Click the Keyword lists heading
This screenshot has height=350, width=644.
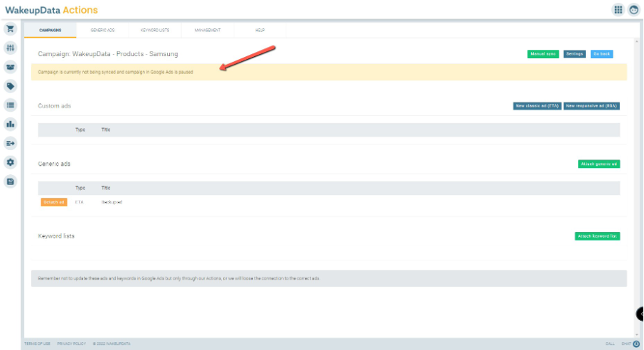[56, 236]
